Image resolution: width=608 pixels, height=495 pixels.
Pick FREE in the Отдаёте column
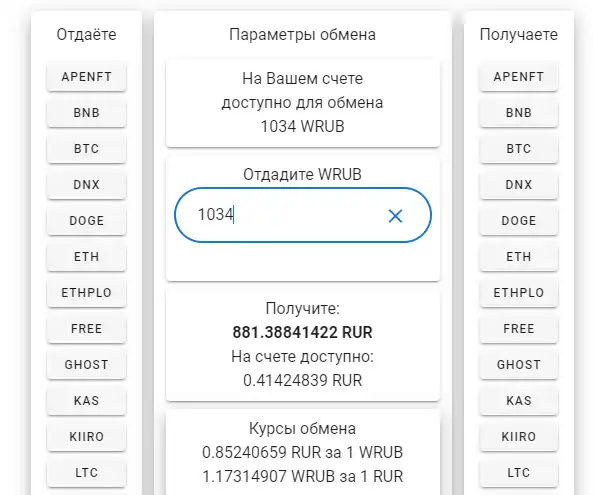click(86, 329)
